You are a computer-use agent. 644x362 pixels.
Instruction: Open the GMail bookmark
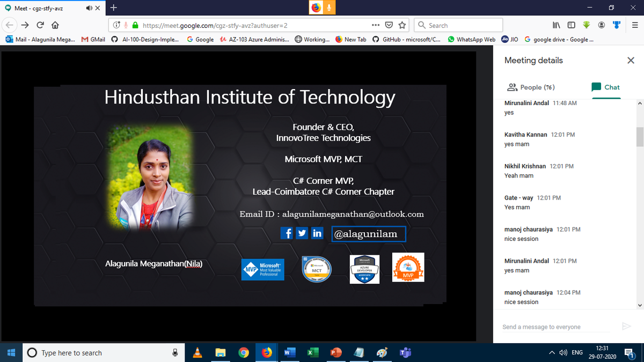(x=93, y=39)
